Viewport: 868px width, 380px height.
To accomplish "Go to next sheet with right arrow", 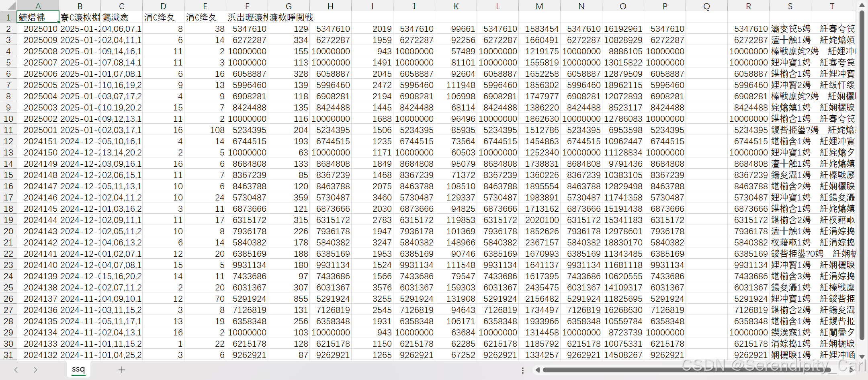I will (35, 370).
